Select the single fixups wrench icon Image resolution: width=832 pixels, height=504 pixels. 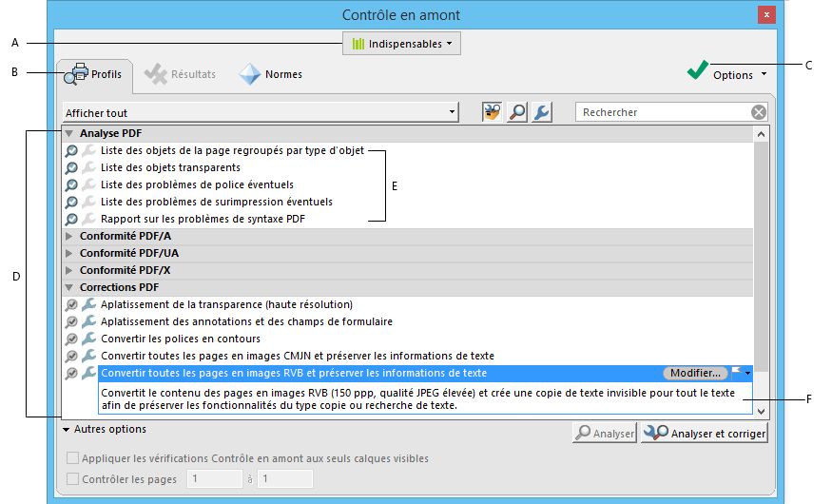[542, 112]
